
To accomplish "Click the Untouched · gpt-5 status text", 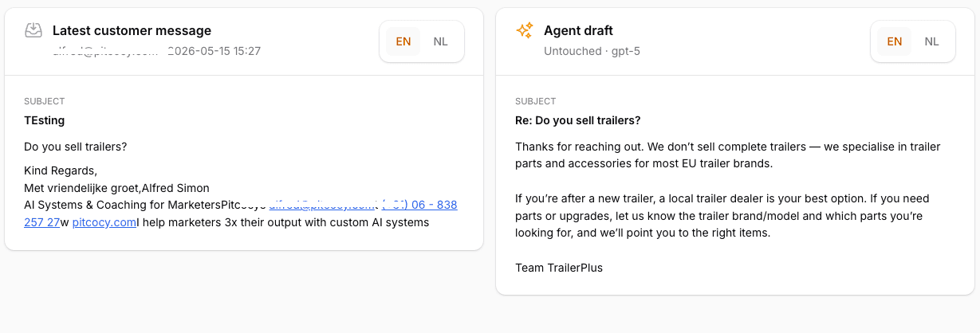I will (592, 51).
